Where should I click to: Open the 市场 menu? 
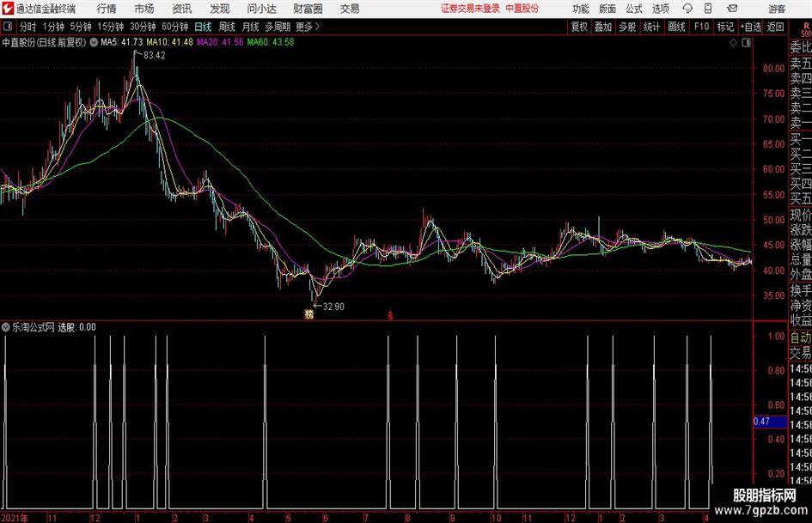144,9
